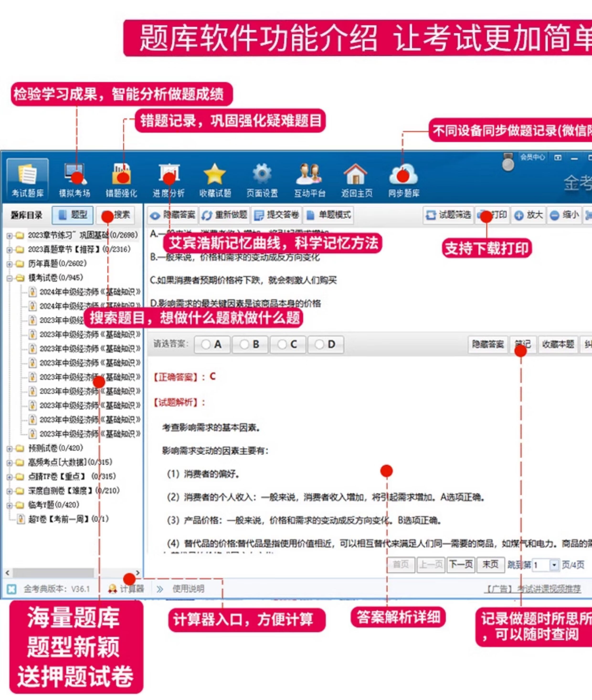The image size is (592, 700).
Task: Expand the 点睛TF卷【重点】 folder
Action: click(x=9, y=477)
